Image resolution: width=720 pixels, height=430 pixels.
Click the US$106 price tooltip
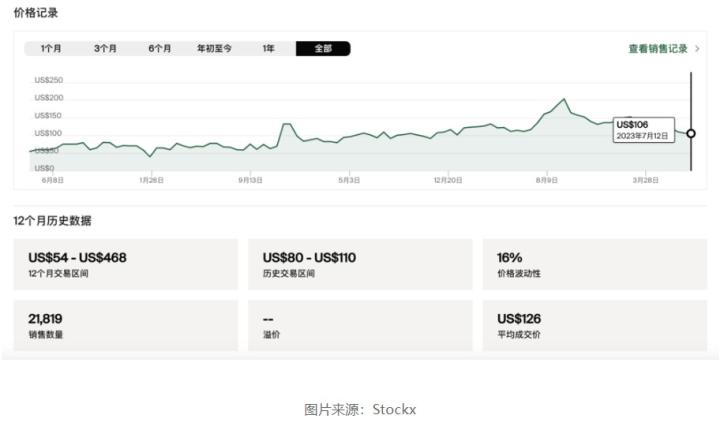[x=640, y=130]
